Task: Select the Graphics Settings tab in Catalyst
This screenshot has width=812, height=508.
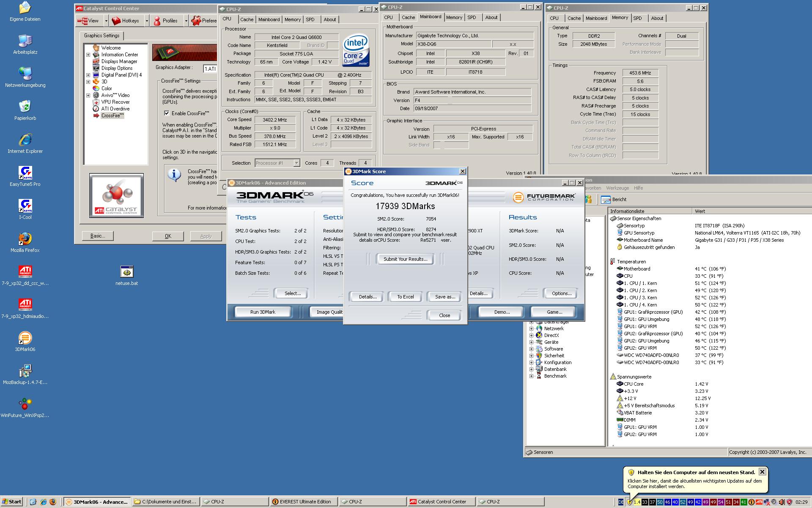Action: click(101, 36)
